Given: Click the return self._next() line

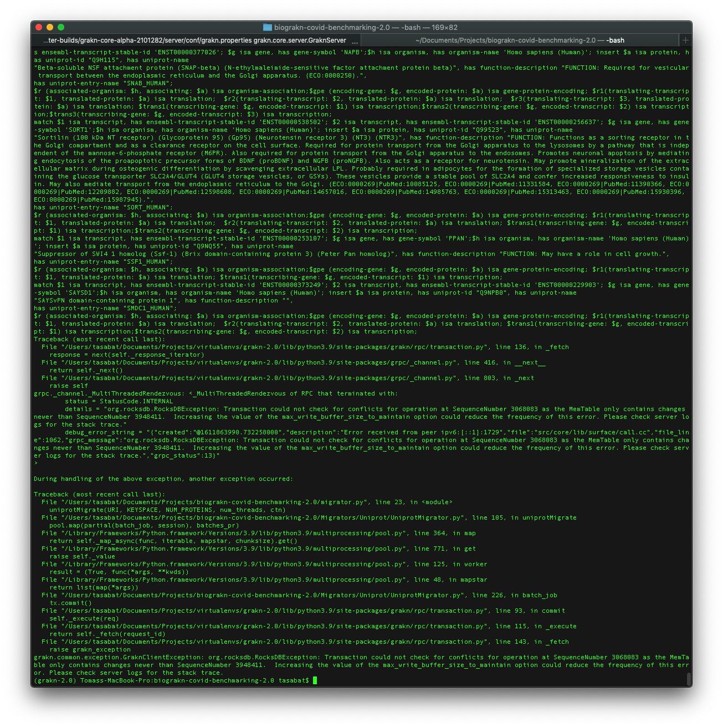Looking at the screenshot, I should [86, 370].
